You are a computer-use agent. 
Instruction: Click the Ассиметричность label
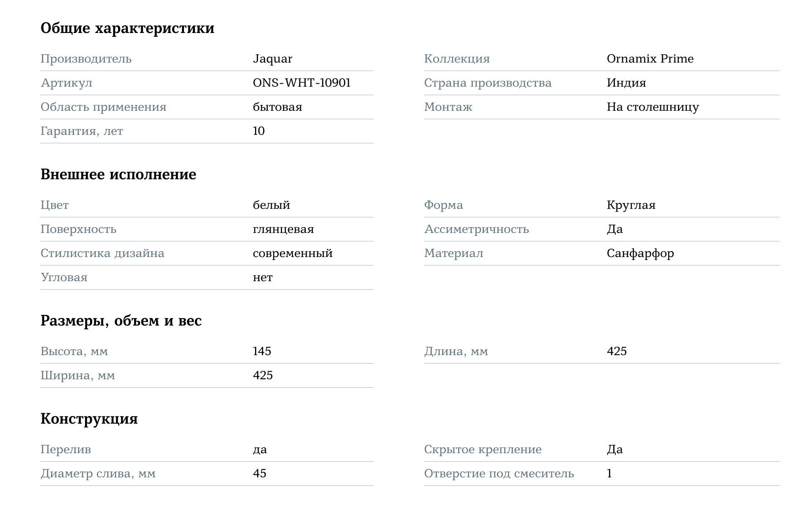tap(476, 229)
